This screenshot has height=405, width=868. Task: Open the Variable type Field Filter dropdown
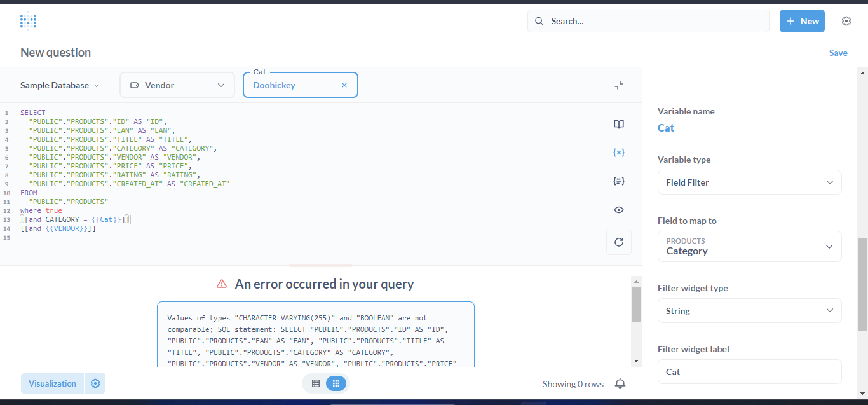pos(749,182)
